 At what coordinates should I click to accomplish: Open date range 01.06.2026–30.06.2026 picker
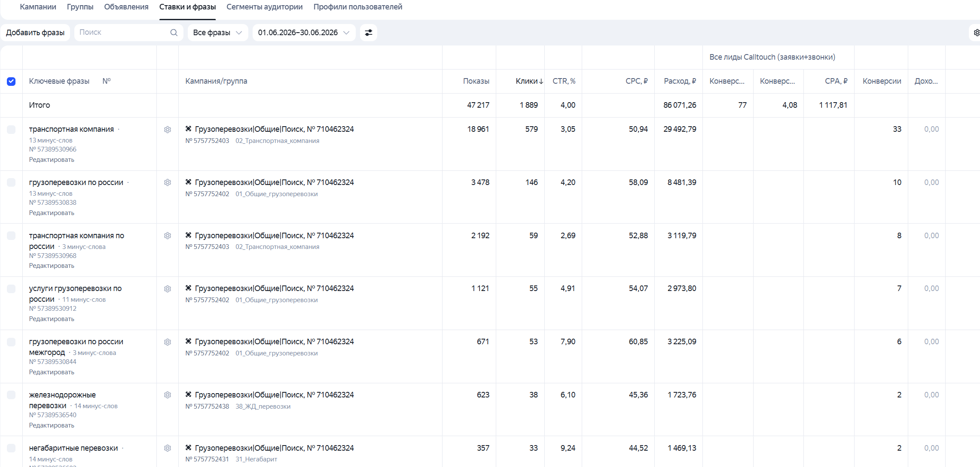(x=304, y=33)
